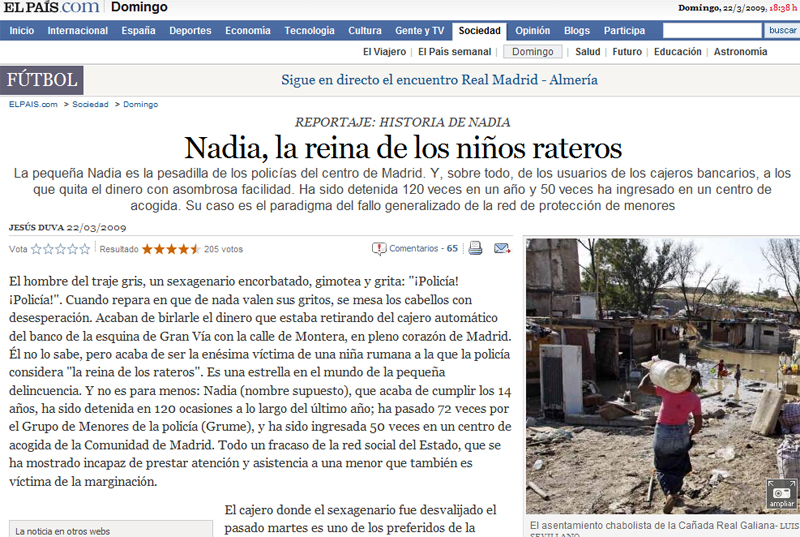Image resolution: width=800 pixels, height=537 pixels.
Task: Rate article with fifth vote star
Action: coord(85,249)
